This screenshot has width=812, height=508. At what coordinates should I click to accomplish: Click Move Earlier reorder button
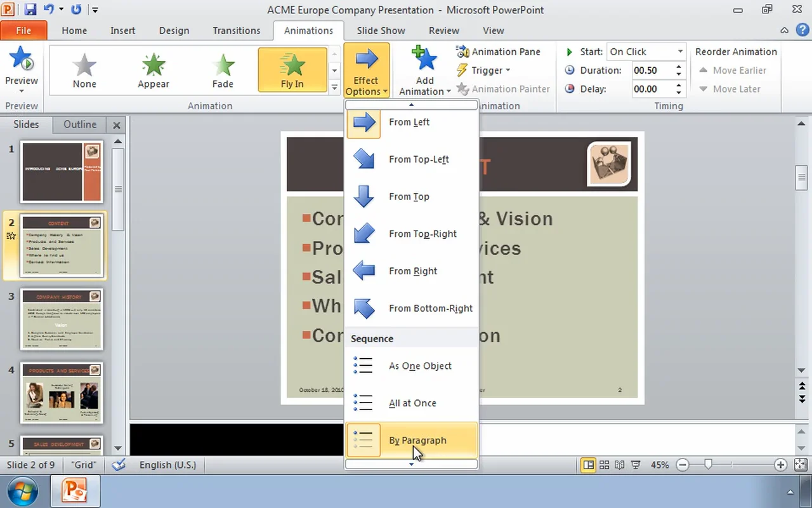(733, 70)
